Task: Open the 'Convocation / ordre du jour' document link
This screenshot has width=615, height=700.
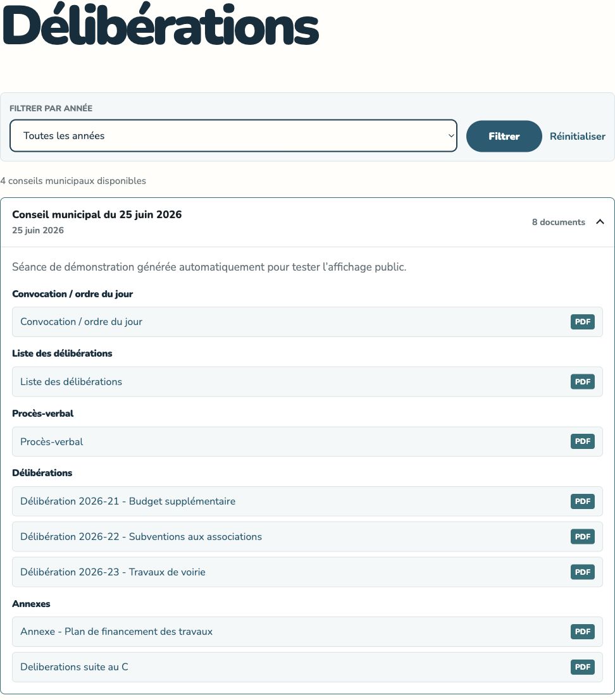Action: [x=307, y=322]
